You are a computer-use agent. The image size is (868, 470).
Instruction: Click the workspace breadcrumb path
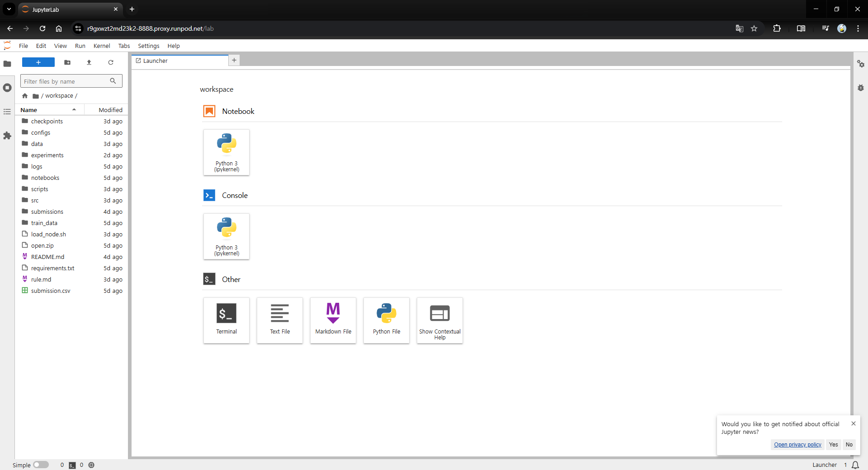pyautogui.click(x=59, y=96)
